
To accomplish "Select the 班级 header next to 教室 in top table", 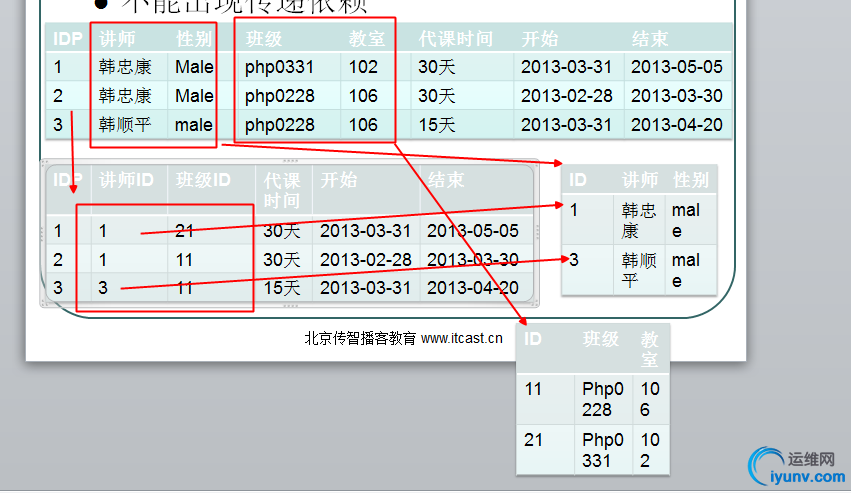I will tap(264, 39).
